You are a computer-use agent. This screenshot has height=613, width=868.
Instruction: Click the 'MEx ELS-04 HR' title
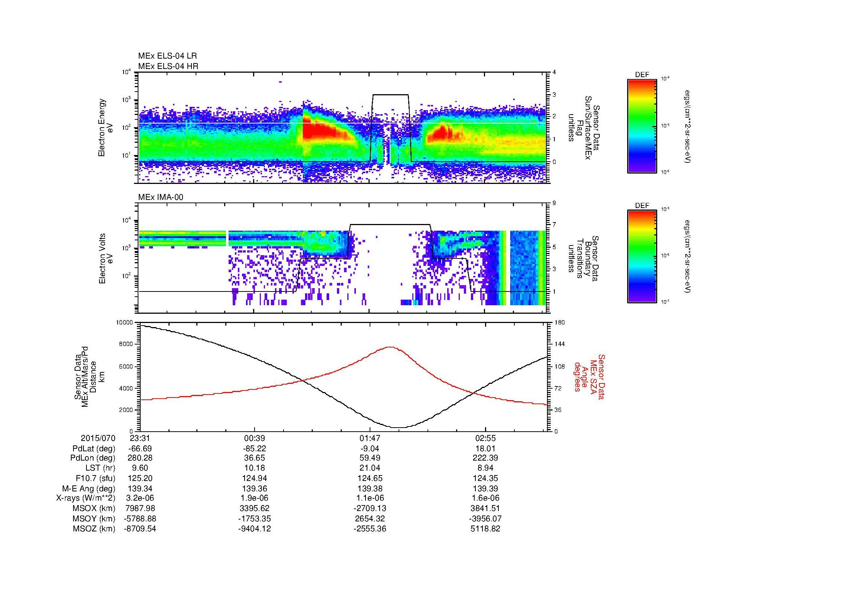168,66
